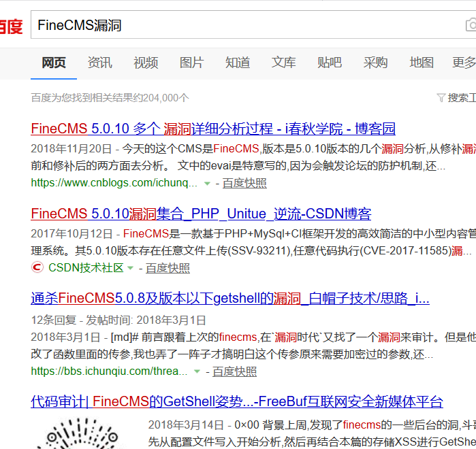Viewport: 476px width, 449px height.
Task: Click the date 2018年3月14日 snippet
Action: [186, 425]
